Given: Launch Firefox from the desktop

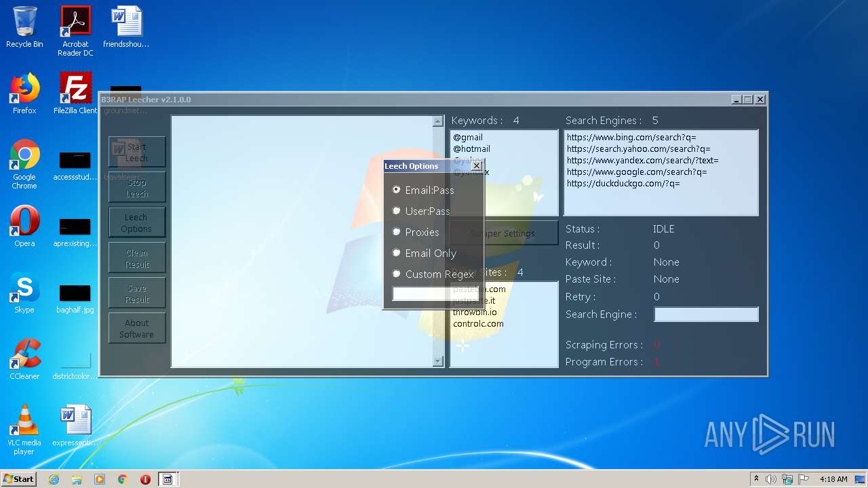Looking at the screenshot, I should click(24, 94).
